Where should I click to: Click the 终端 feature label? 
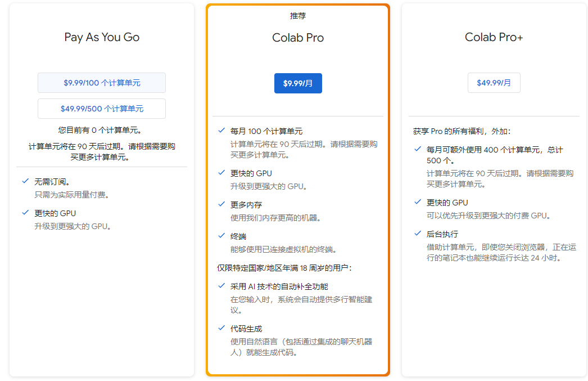pyautogui.click(x=238, y=236)
